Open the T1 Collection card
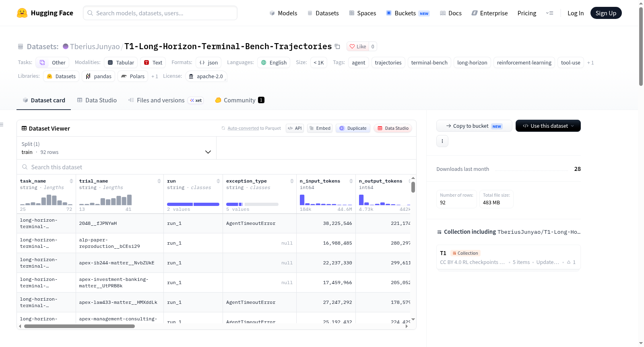Screen dimensions: 644x347 [x=508, y=258]
